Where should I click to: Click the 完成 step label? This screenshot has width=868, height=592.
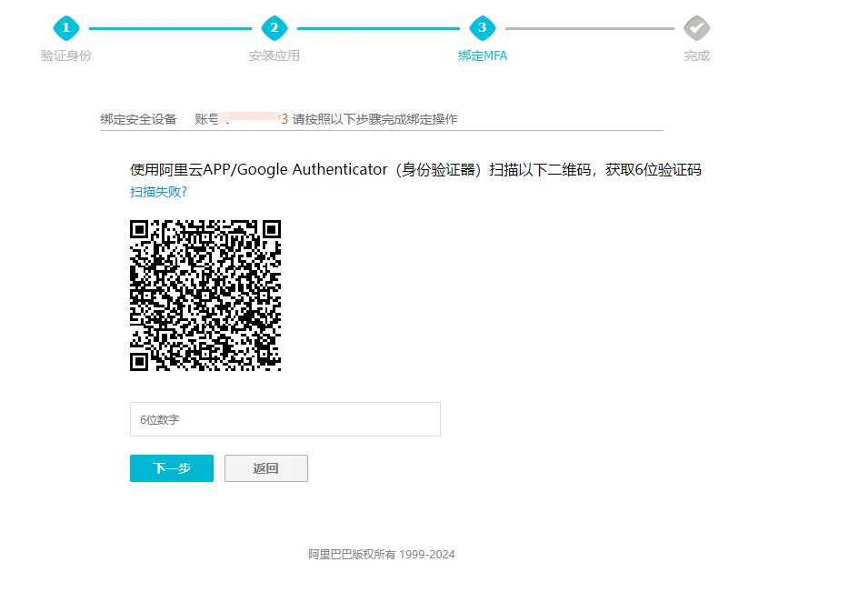(x=696, y=55)
